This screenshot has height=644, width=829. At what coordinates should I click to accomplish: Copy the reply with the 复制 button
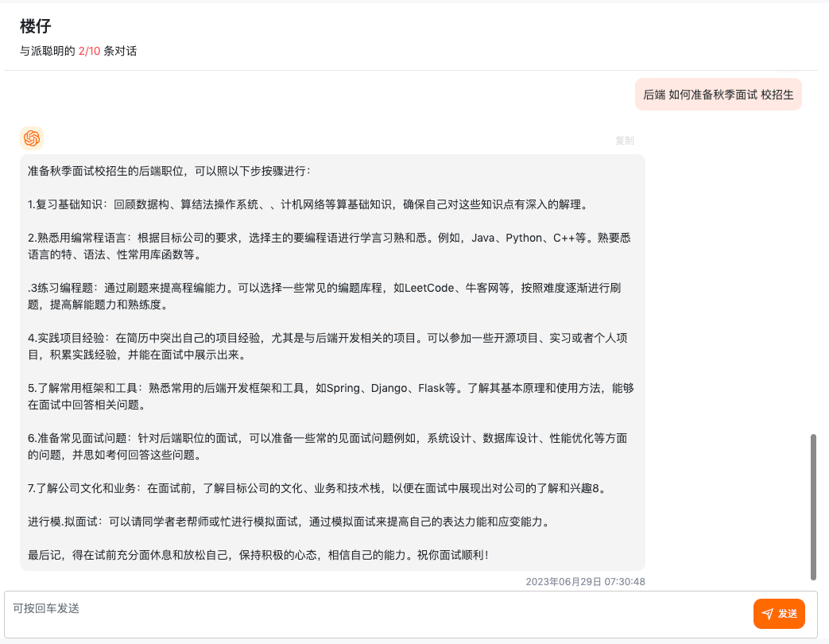coord(625,141)
